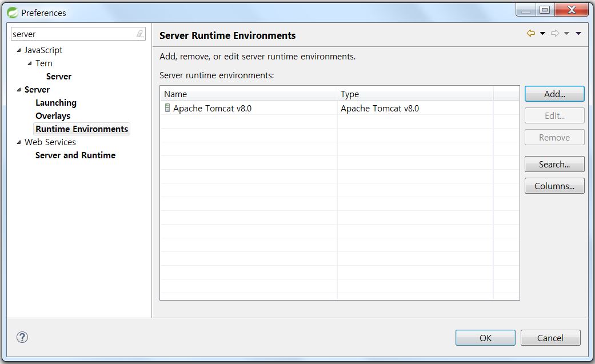595x364 pixels.
Task: Open the preference page view menu arrow
Action: (x=578, y=33)
